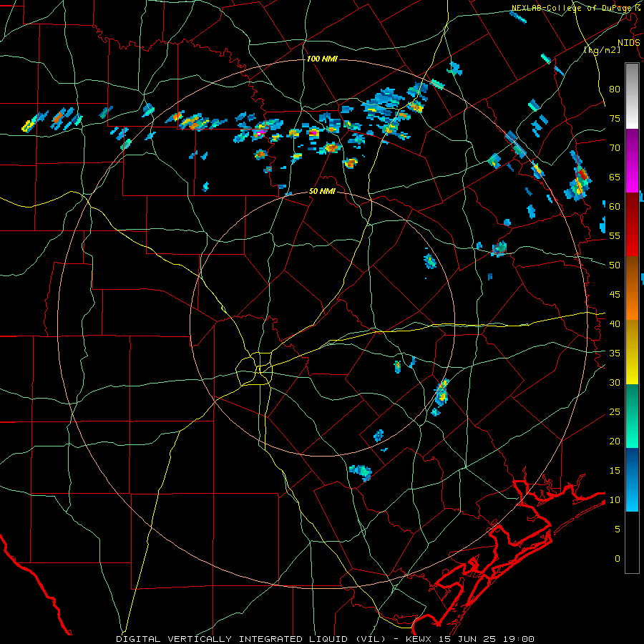Screen dimensions: 644x644
Task: Click the legend value "5"
Action: pos(618,529)
